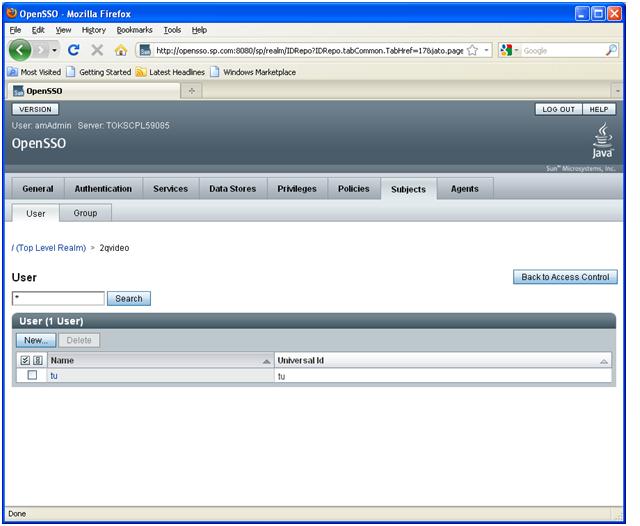Open the tu user link
This screenshot has width=640, height=526.
[54, 376]
